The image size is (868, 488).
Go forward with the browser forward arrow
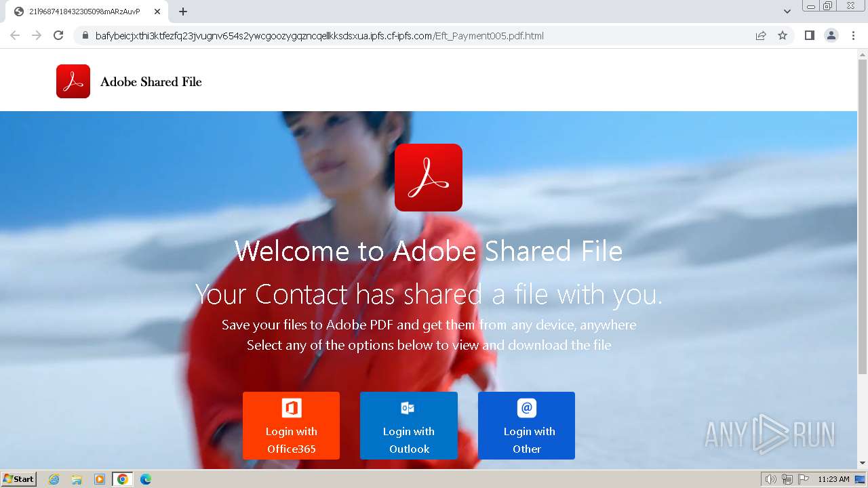click(37, 35)
